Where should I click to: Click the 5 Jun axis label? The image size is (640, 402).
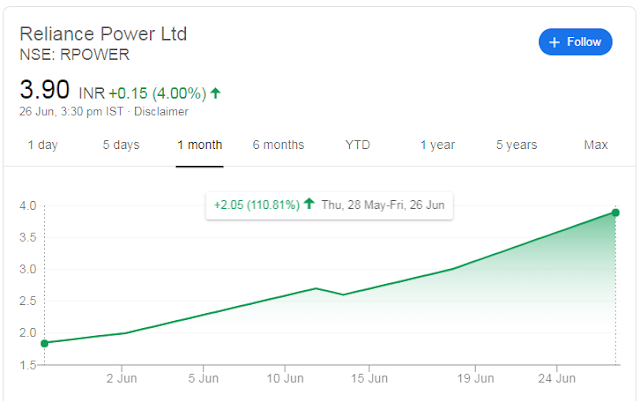click(x=203, y=378)
